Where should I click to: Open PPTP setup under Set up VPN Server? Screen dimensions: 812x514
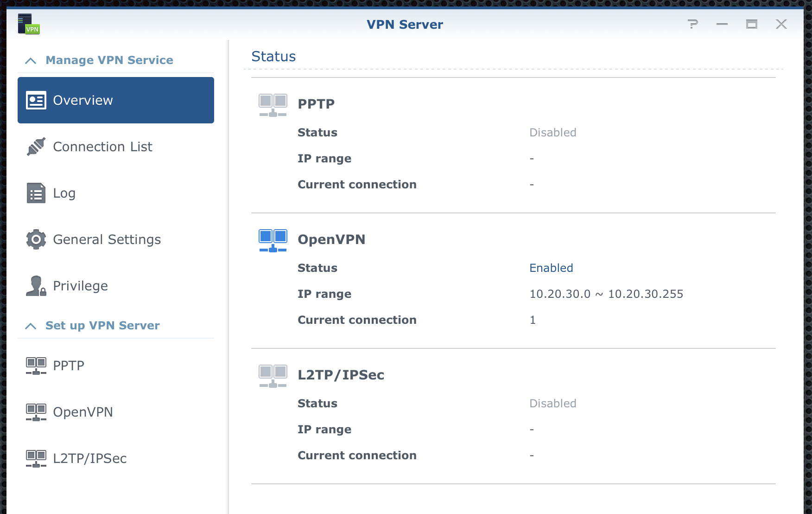pos(116,366)
